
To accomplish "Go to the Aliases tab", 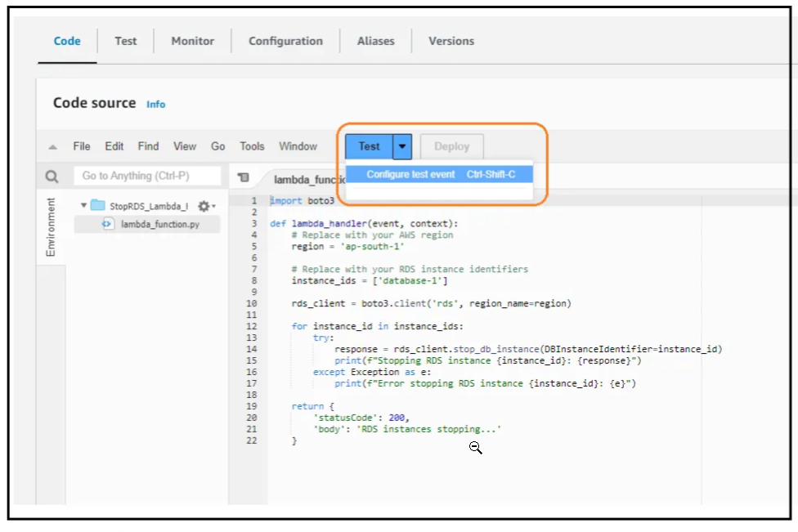I will coord(375,41).
